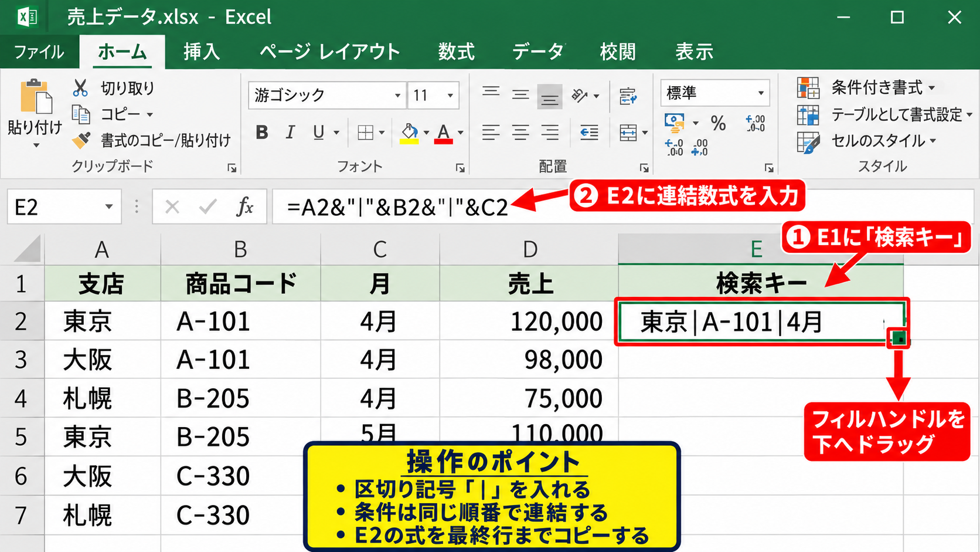Click the 切り取り button label
The height and width of the screenshot is (552, 980).
coord(128,88)
